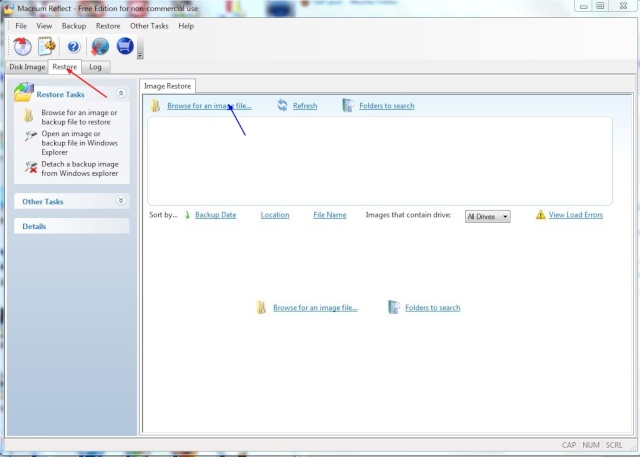
Task: Maximize the Macrium Reflect window
Action: [600, 6]
